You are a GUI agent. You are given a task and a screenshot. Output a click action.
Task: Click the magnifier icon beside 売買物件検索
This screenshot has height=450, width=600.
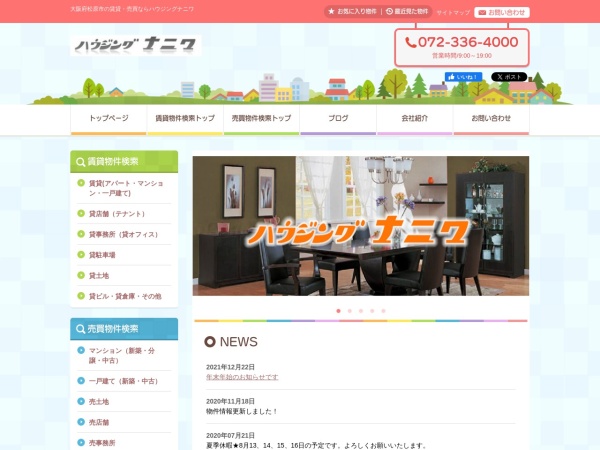pos(80,329)
